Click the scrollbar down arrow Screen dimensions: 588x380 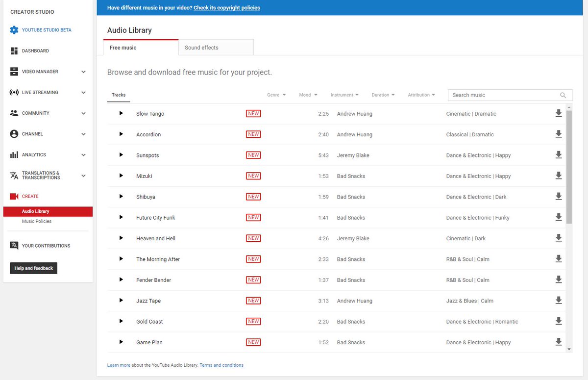click(569, 349)
